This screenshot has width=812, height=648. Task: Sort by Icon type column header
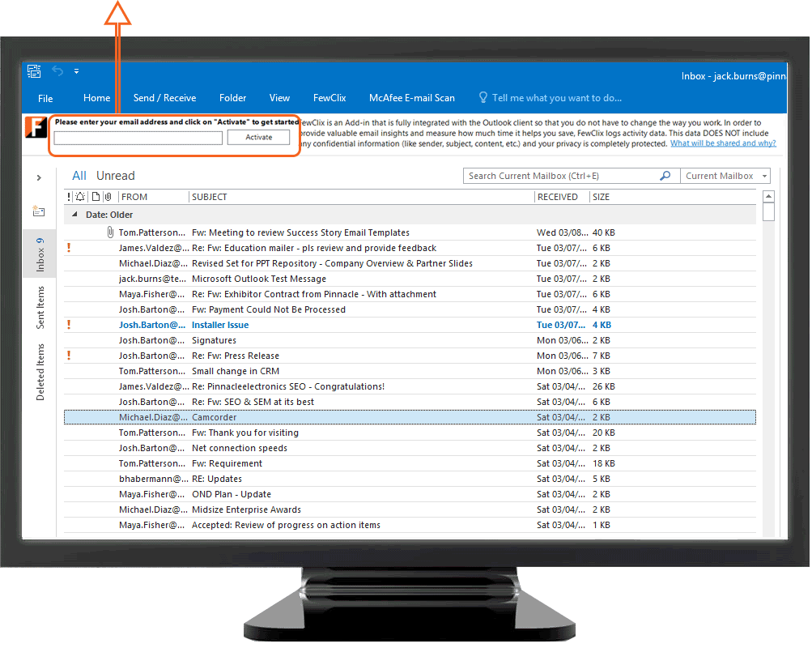pos(96,197)
